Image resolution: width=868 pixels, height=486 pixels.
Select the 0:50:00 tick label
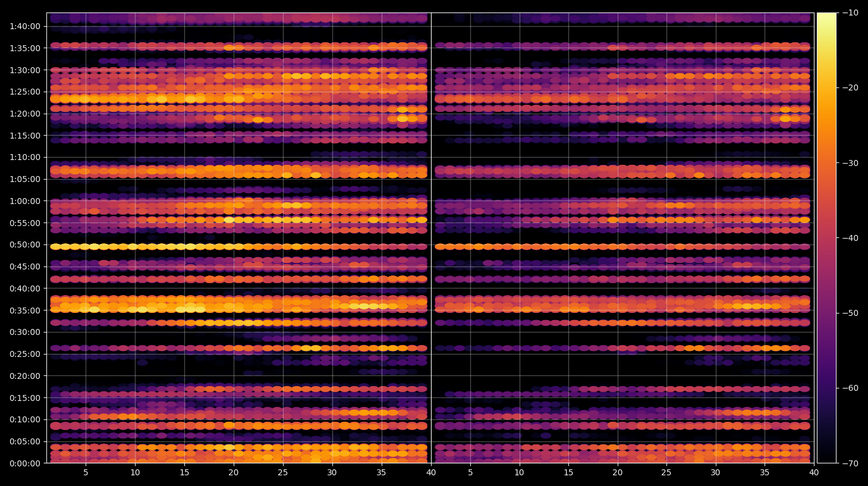[25, 244]
